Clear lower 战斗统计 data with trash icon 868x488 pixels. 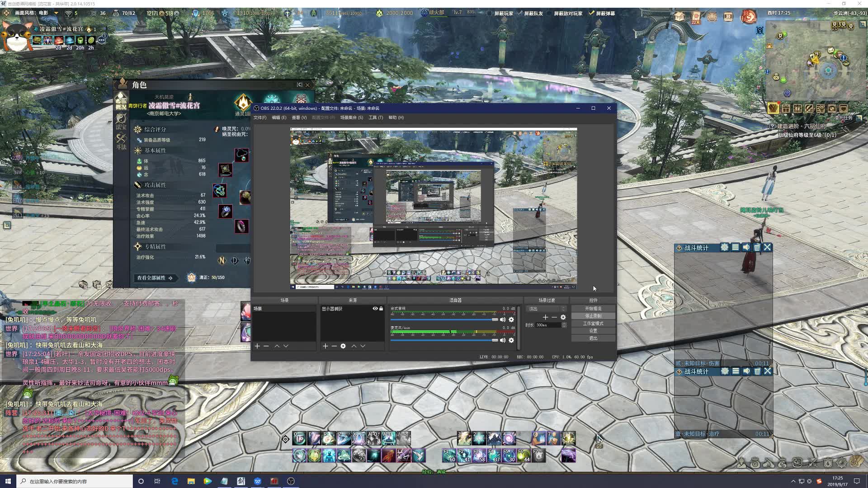pos(758,371)
